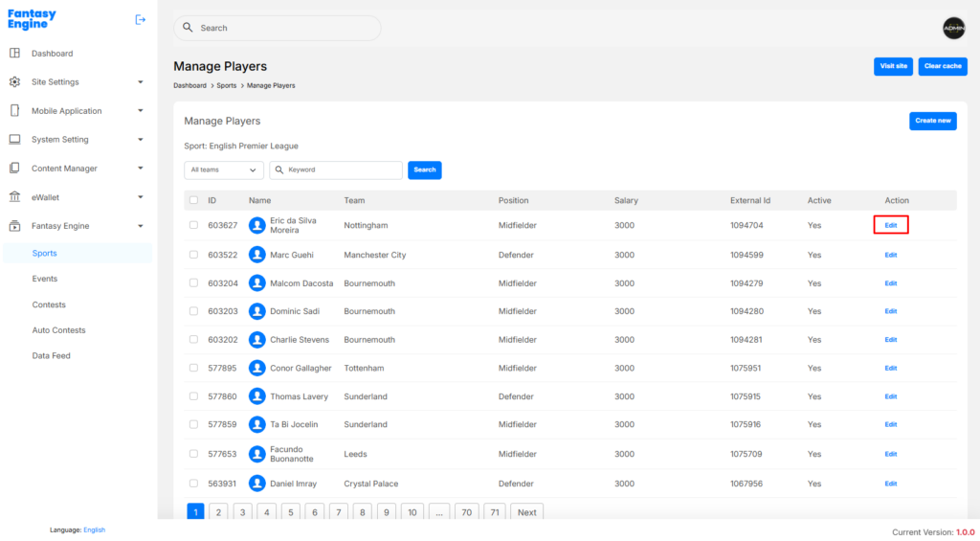Click the logout icon beside Fantasy Engine logo
980x541 pixels.
tap(141, 19)
